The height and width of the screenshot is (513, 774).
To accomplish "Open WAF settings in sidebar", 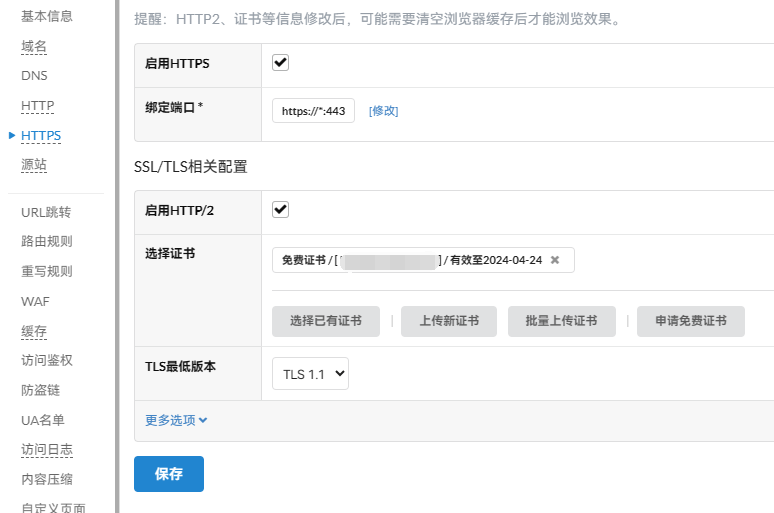I will tap(35, 301).
